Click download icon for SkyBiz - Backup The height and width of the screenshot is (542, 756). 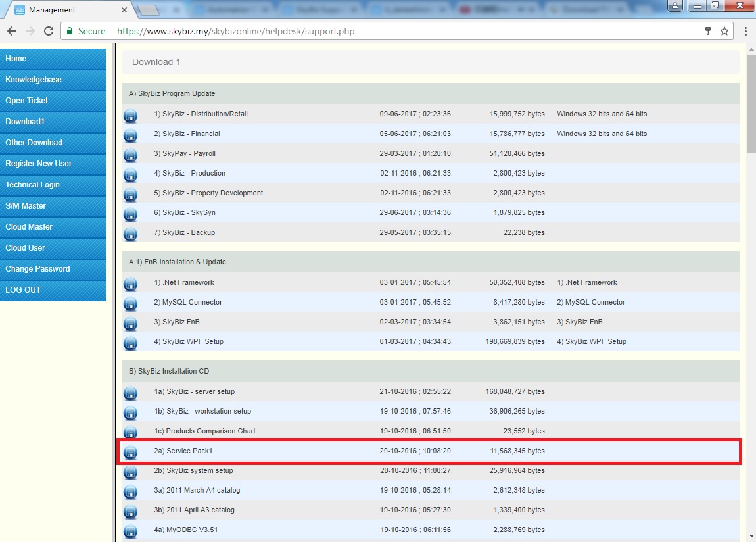point(130,234)
